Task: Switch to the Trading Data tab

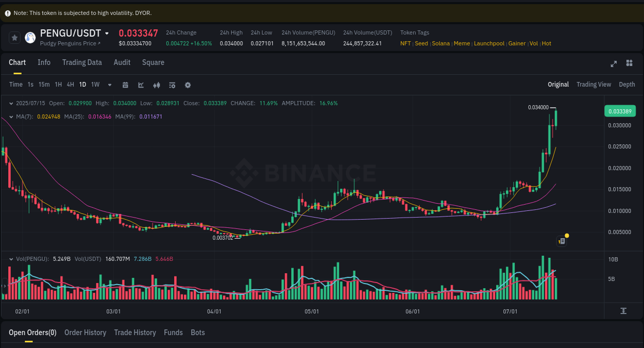Action: coord(82,62)
